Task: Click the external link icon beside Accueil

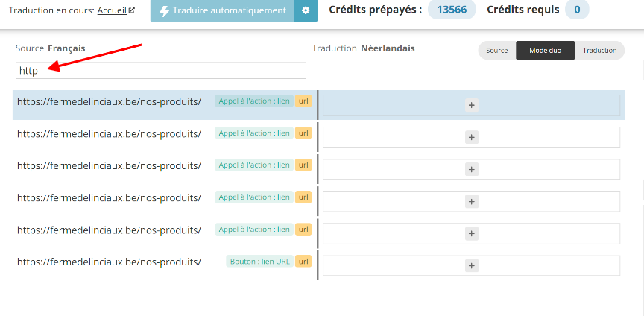Action: point(131,10)
